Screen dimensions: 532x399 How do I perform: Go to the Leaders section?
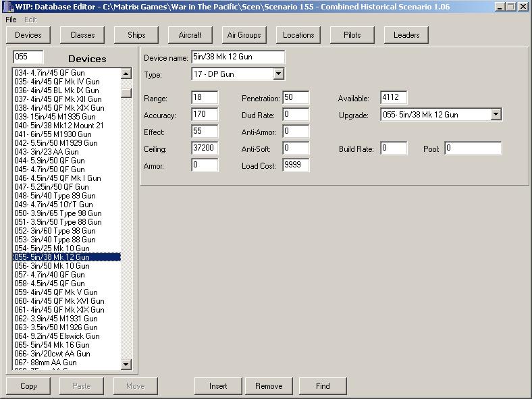pos(406,34)
